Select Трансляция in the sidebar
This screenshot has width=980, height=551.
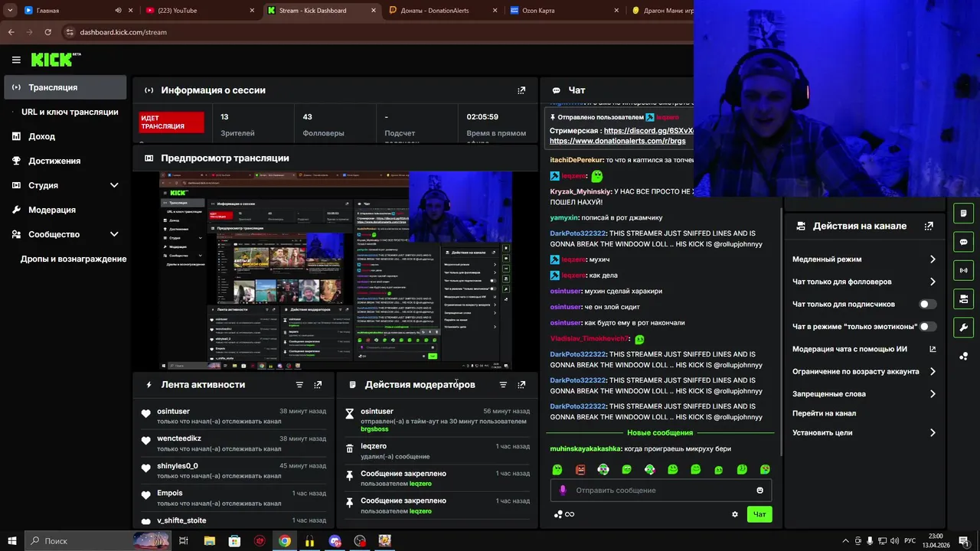(x=65, y=87)
